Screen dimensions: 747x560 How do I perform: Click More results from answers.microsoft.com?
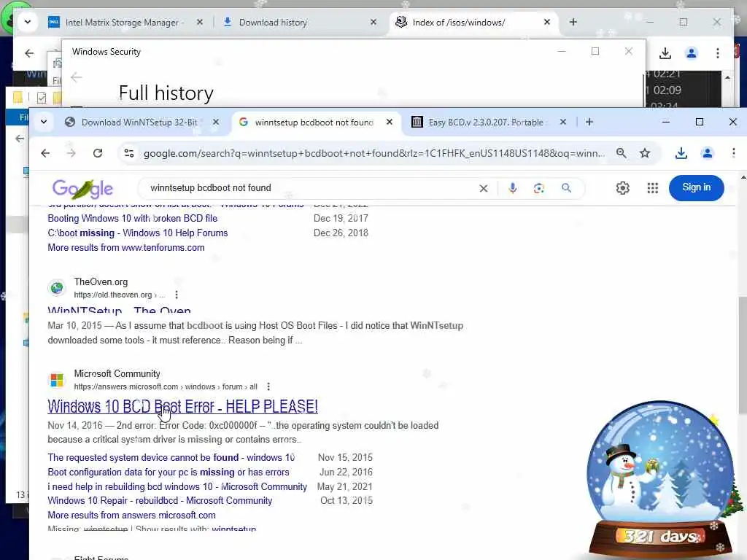(131, 516)
